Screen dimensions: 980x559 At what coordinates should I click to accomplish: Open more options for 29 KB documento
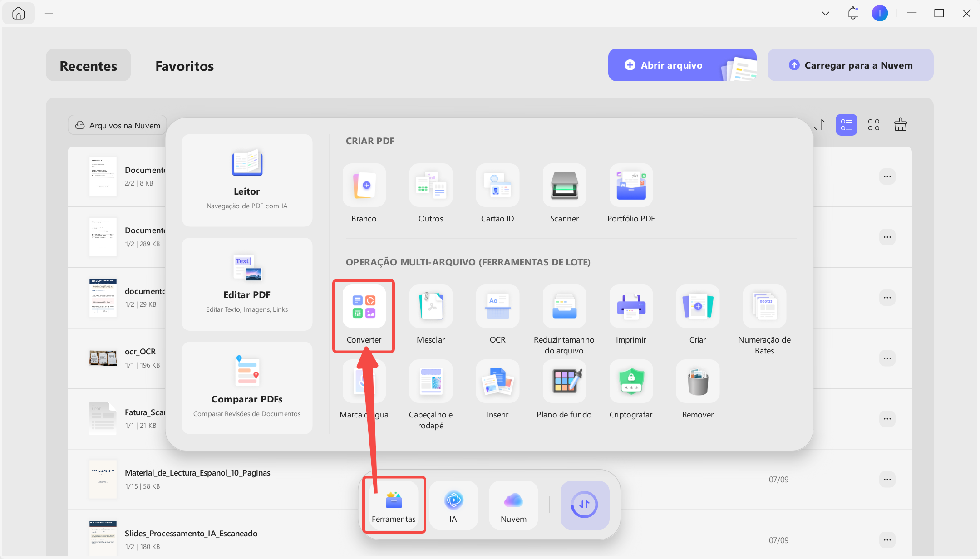(887, 298)
